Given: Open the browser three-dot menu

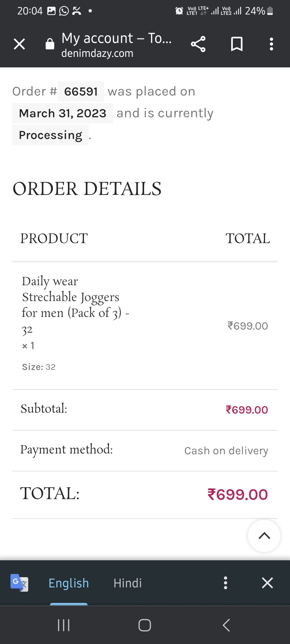Looking at the screenshot, I should (271, 44).
